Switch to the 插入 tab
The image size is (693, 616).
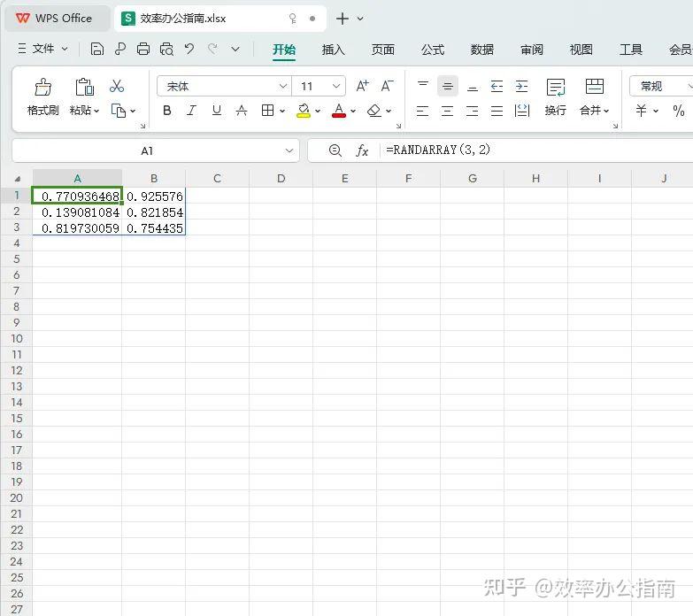(x=334, y=50)
